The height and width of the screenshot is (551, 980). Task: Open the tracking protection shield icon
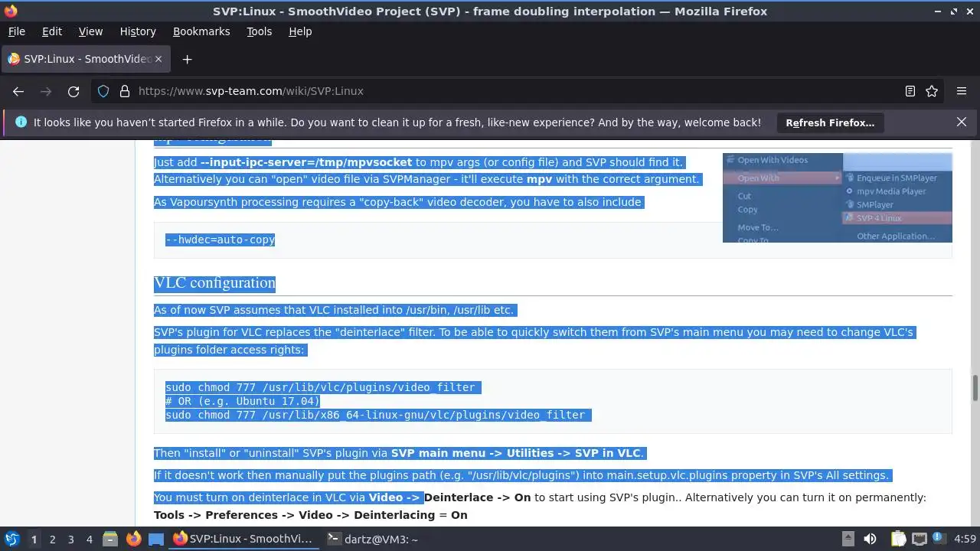point(104,91)
